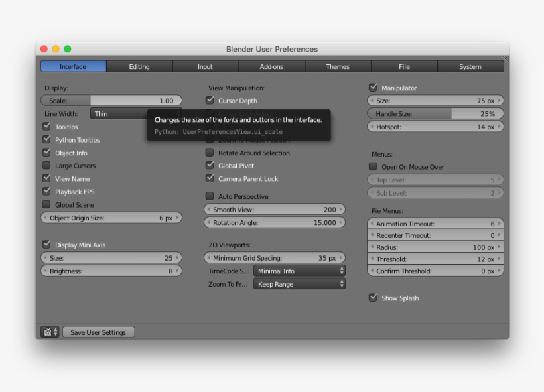Image resolution: width=544 pixels, height=392 pixels.
Task: Click the Rotation Angle value field
Action: click(x=275, y=222)
